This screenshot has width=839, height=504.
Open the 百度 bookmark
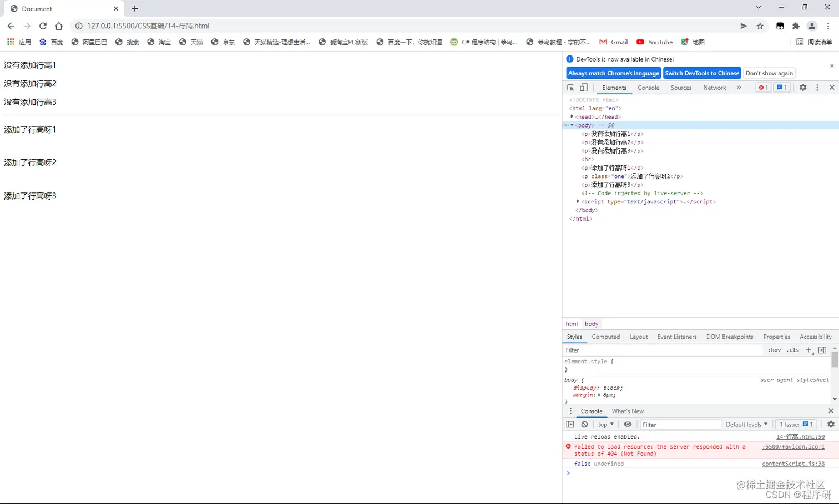51,42
